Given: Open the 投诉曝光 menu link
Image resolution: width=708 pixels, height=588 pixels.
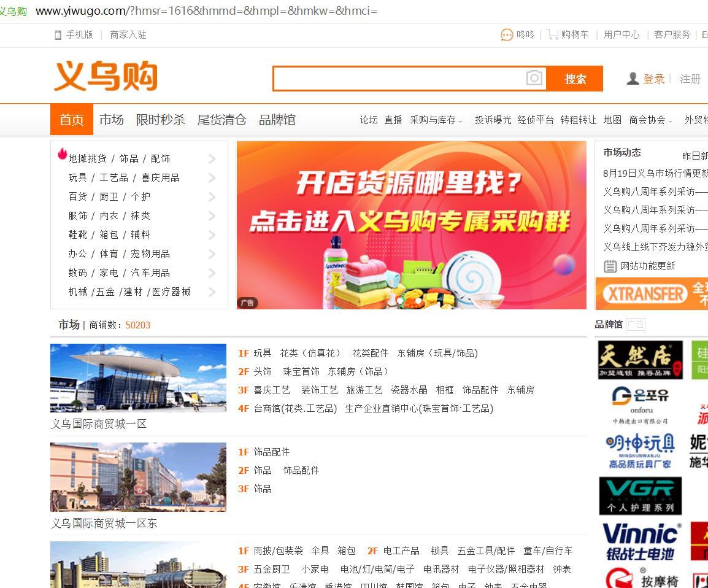Looking at the screenshot, I should pyautogui.click(x=493, y=120).
